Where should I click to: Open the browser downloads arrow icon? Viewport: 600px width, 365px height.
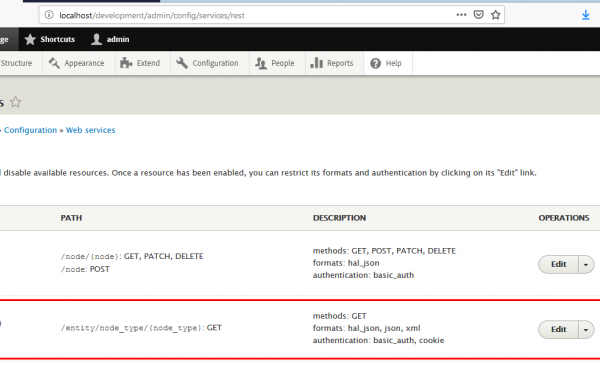coord(585,15)
